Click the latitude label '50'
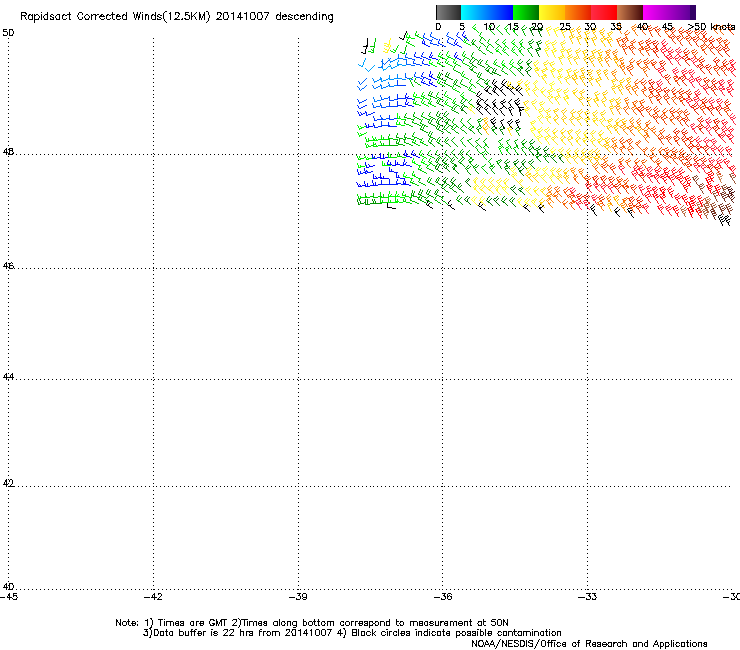The image size is (740, 650). [8, 33]
